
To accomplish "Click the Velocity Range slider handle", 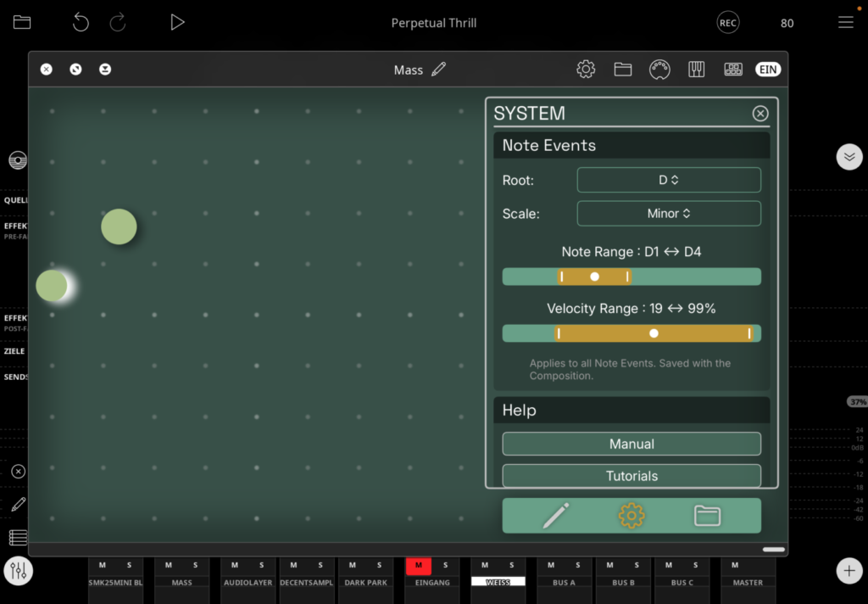I will [x=654, y=333].
